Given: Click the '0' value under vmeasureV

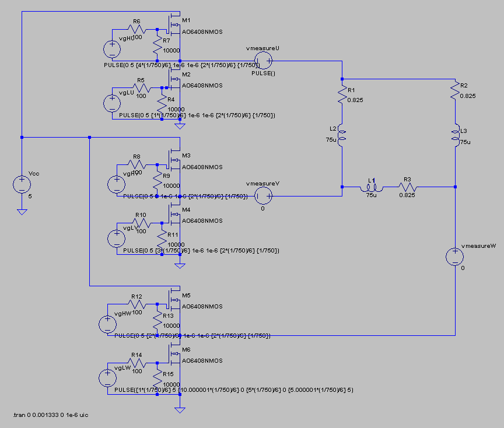Looking at the screenshot, I should coord(262,209).
